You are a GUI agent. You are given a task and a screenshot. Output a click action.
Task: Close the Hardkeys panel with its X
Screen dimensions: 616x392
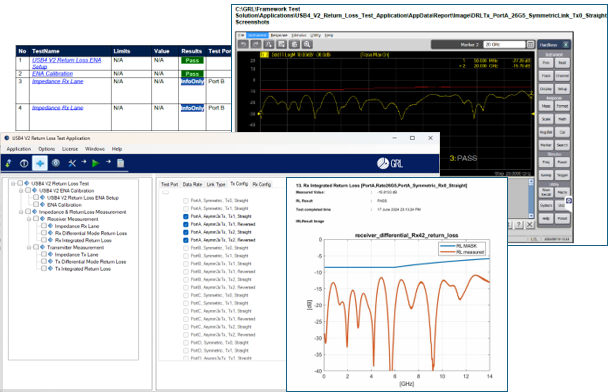click(565, 44)
